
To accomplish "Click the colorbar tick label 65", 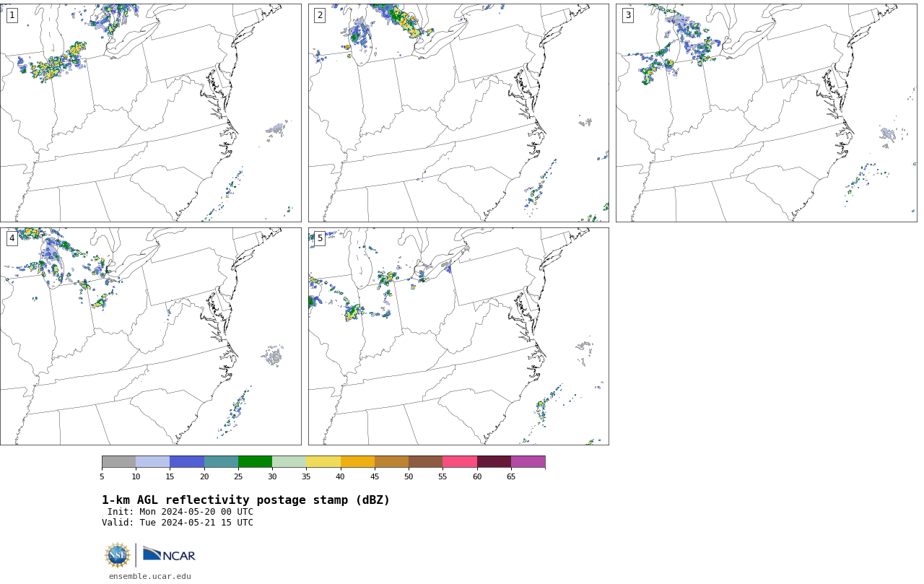I will [511, 476].
